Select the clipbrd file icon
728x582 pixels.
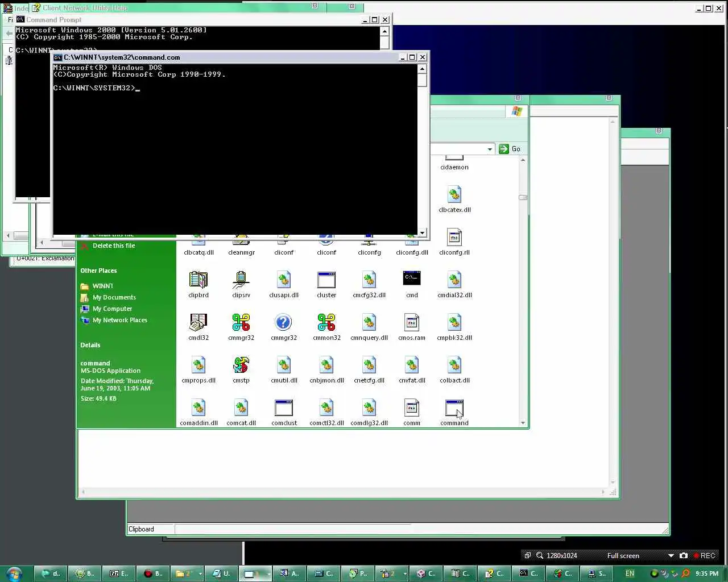coord(198,279)
